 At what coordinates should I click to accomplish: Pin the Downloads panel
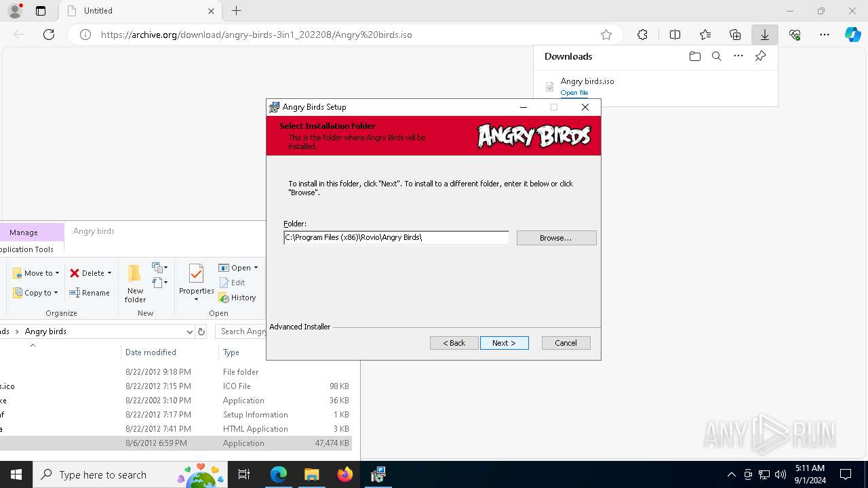click(x=760, y=56)
